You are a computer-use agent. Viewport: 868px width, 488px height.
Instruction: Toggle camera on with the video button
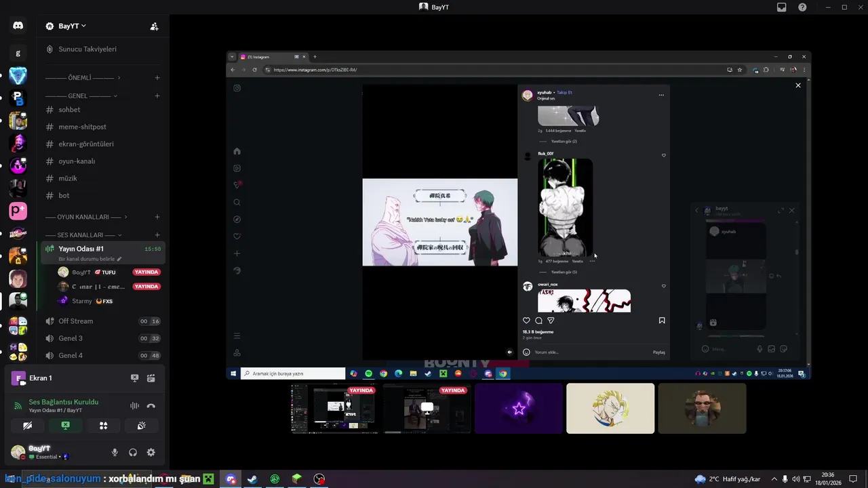point(27,426)
